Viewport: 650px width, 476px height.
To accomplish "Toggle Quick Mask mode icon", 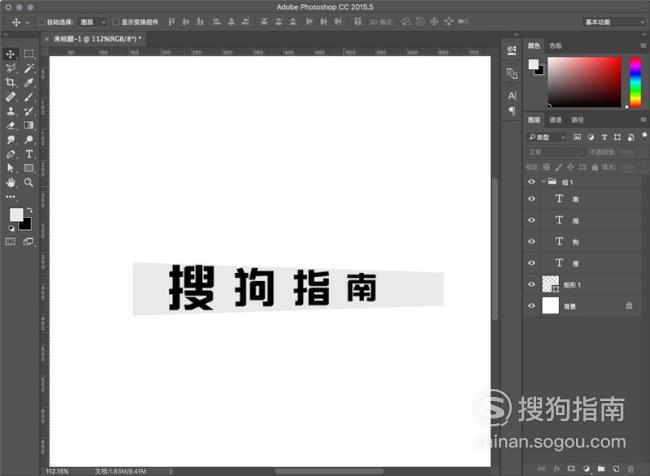I will pyautogui.click(x=11, y=242).
